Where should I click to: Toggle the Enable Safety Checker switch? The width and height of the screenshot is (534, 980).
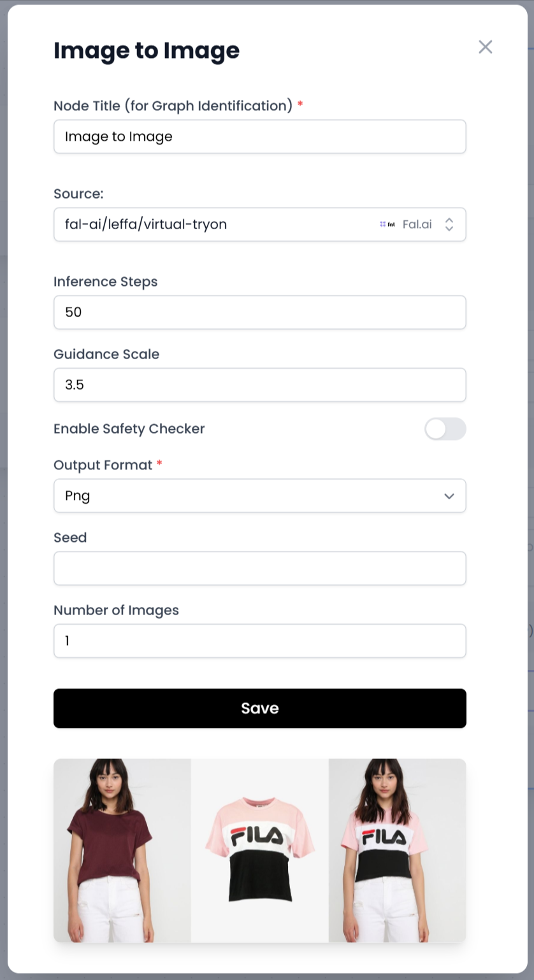[445, 429]
